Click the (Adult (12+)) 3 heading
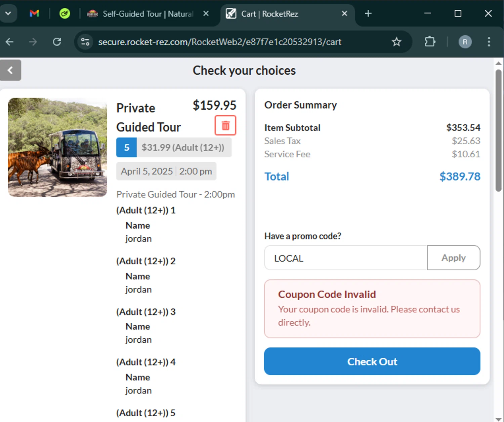Viewport: 504px width, 422px height. pos(146,312)
